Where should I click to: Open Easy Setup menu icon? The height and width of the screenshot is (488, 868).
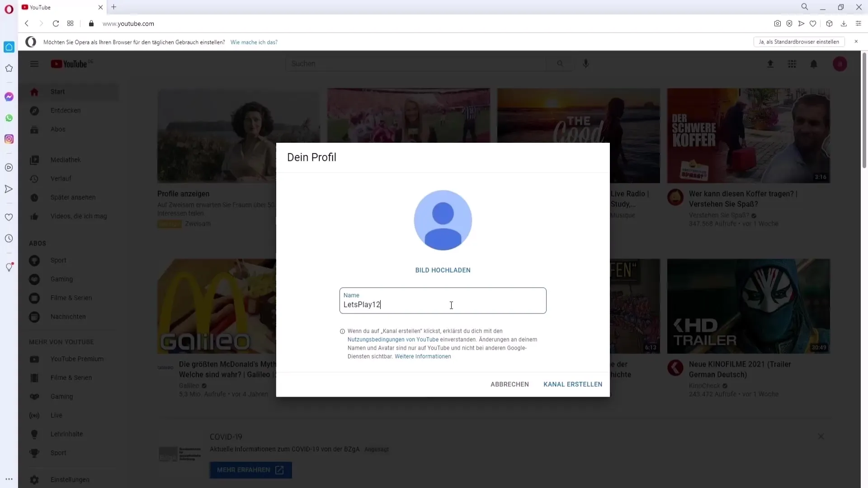tap(858, 23)
